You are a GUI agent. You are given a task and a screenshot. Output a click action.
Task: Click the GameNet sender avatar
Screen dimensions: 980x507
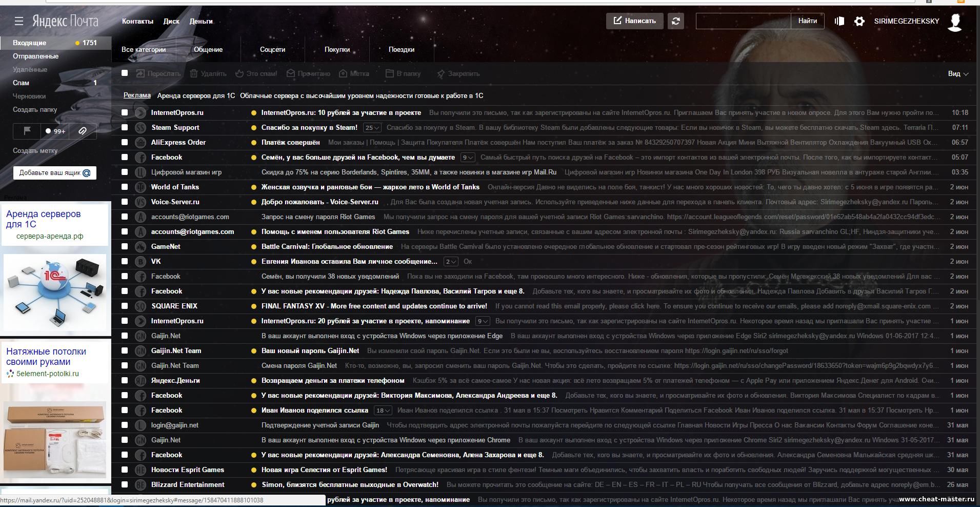pyautogui.click(x=141, y=246)
